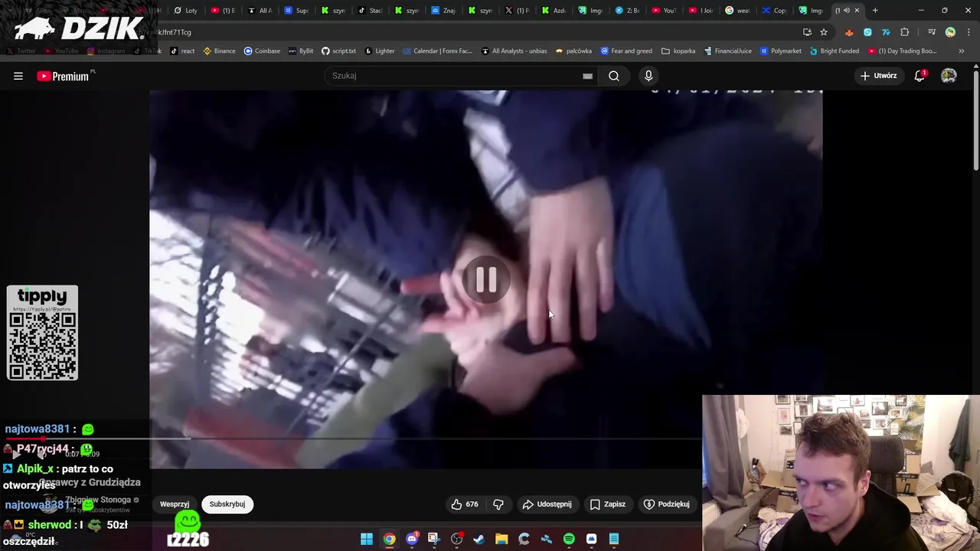
Task: Open the All Analysts - unbias bookmark
Action: pos(514,51)
